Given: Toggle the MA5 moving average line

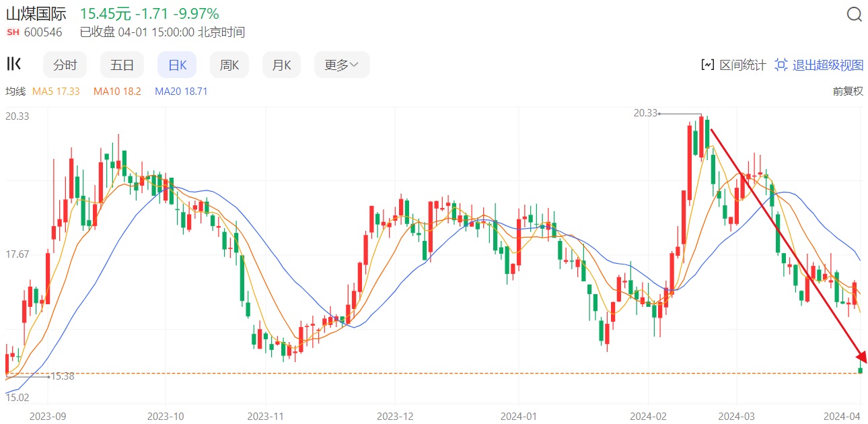Looking at the screenshot, I should (56, 91).
